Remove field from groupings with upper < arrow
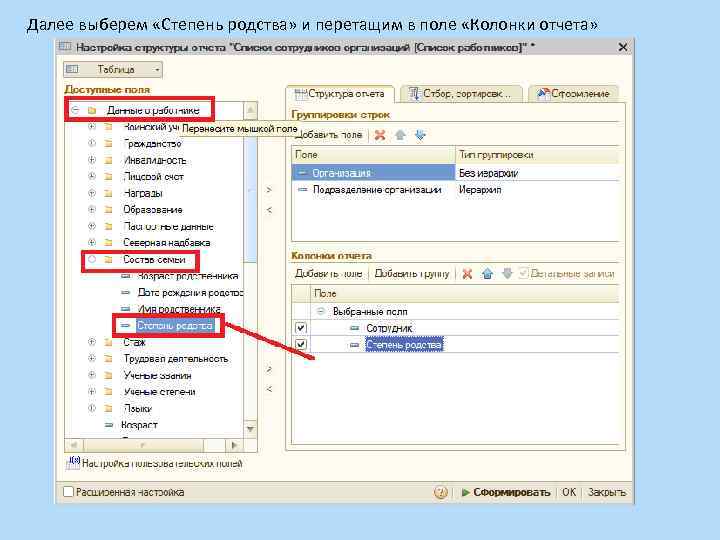Image resolution: width=720 pixels, height=540 pixels. 269,210
